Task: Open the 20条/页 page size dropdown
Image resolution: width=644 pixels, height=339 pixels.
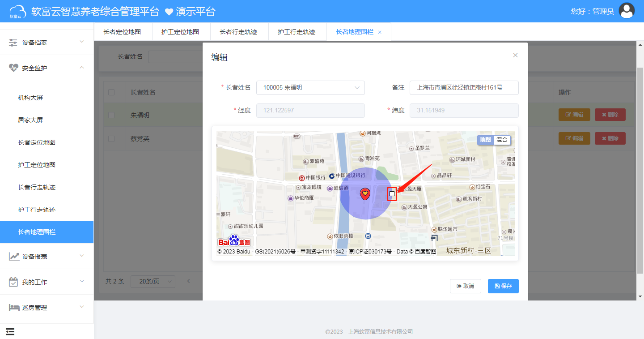Action: 153,281
